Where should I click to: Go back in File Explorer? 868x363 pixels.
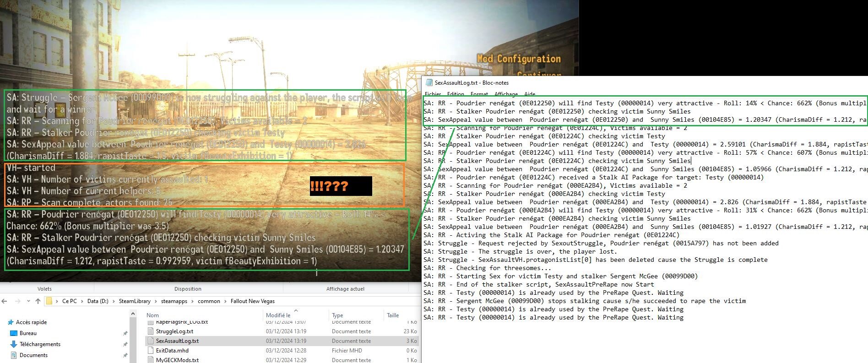pyautogui.click(x=5, y=301)
